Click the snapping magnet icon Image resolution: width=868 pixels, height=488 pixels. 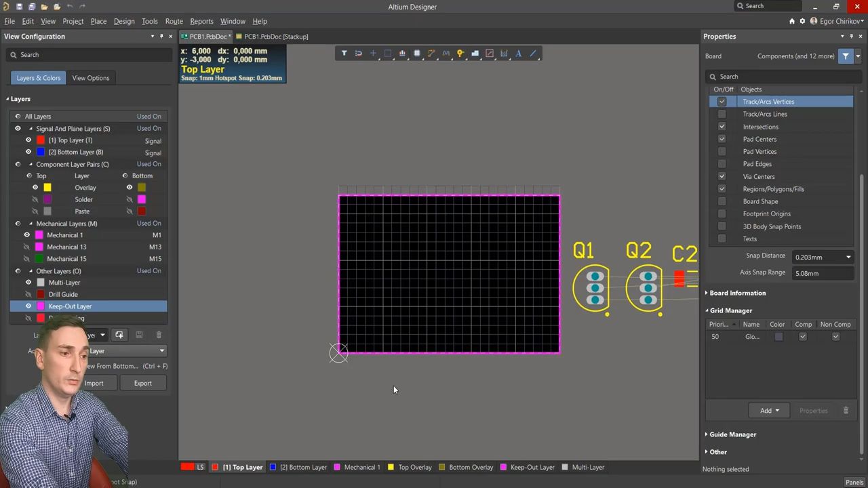359,54
